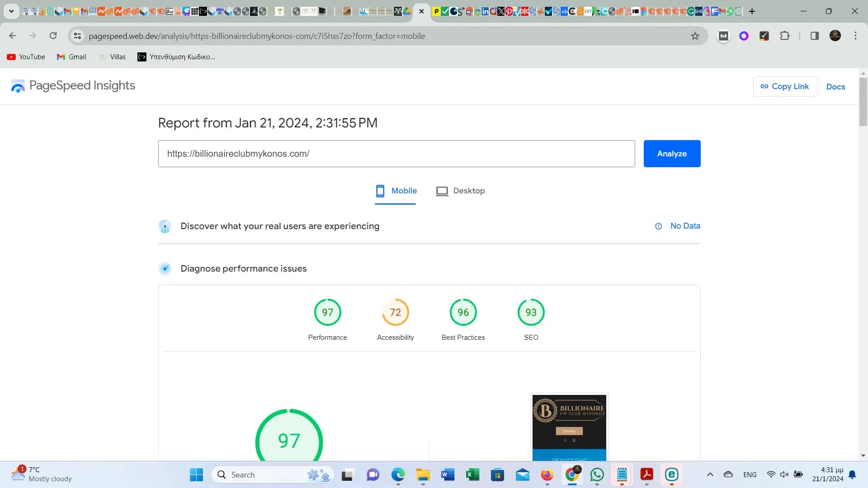
Task: Click the SEO score 93 indicator
Action: [x=531, y=312]
